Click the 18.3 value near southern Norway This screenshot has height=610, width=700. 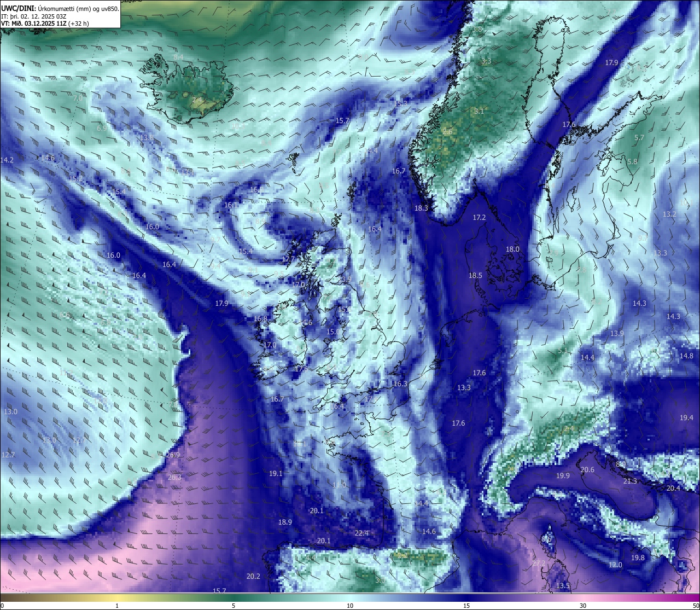point(421,208)
